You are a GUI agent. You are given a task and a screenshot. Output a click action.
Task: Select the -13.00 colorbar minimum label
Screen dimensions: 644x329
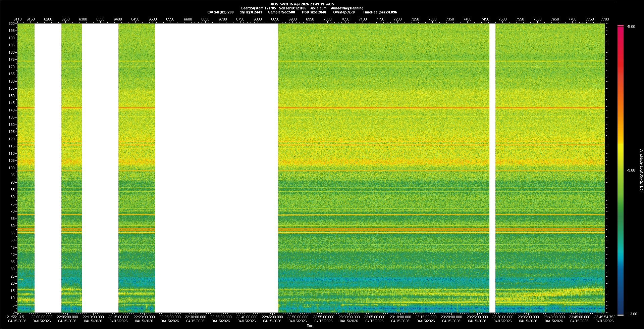(632, 314)
